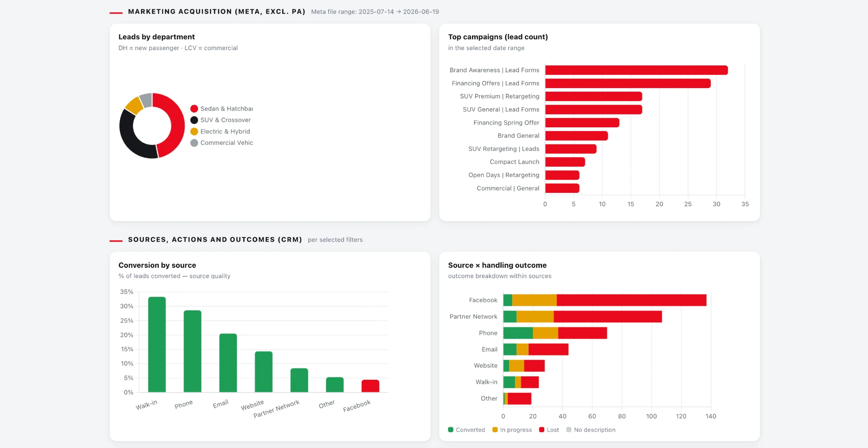Click the red Facebook conversion bar
868x448 pixels.
(x=370, y=386)
